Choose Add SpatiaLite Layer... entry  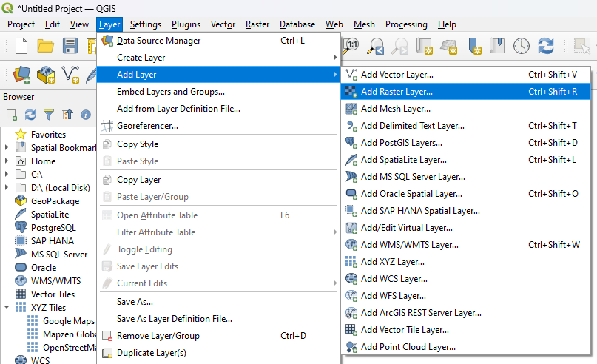click(x=465, y=160)
